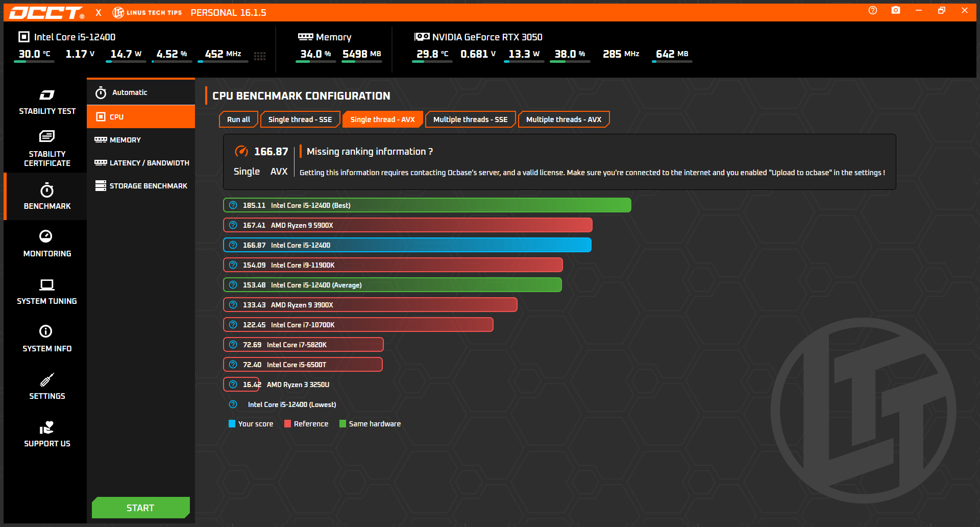This screenshot has width=980, height=527.
Task: Click info icon for Intel Core i5-6500T
Action: tap(233, 365)
